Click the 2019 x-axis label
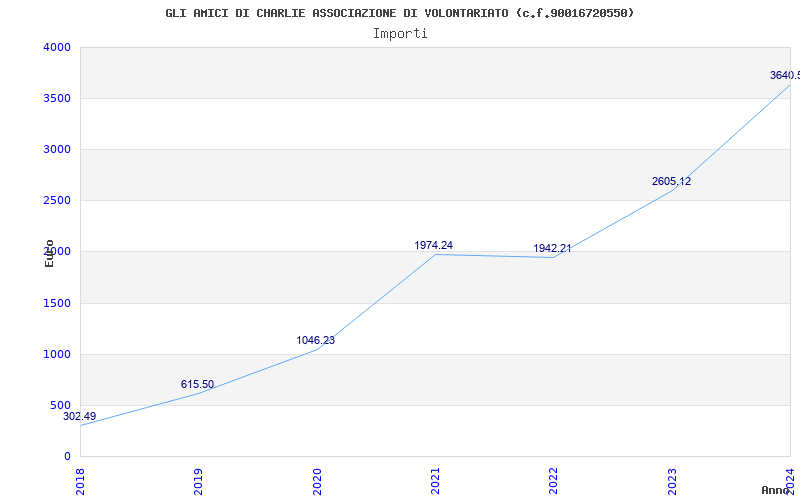The width and height of the screenshot is (800, 500). [198, 481]
